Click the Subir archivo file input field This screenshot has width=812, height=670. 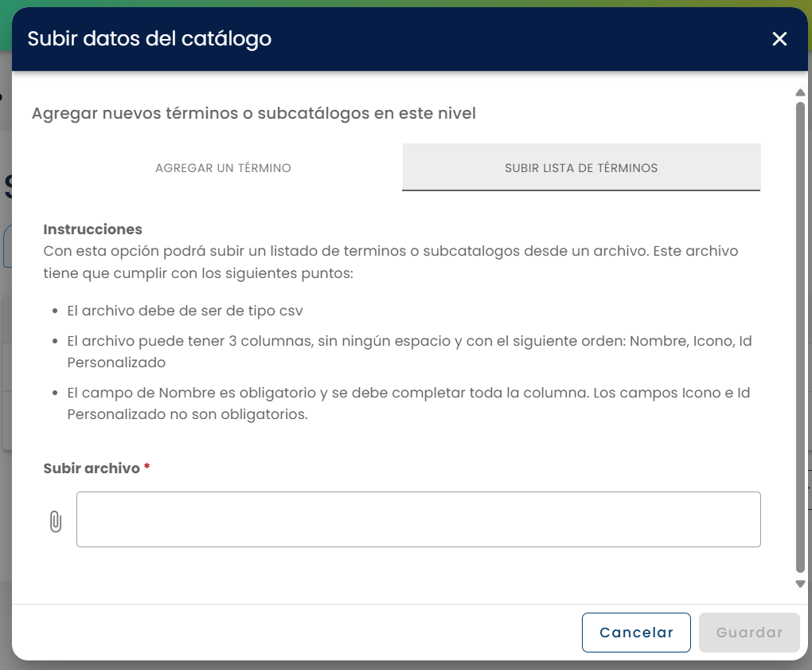pos(419,519)
